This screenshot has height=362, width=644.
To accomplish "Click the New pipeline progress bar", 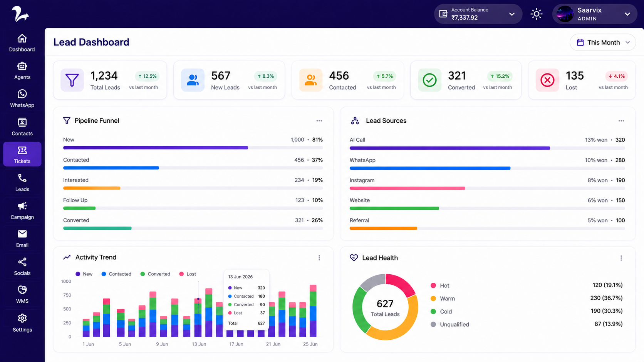I will 193,148.
